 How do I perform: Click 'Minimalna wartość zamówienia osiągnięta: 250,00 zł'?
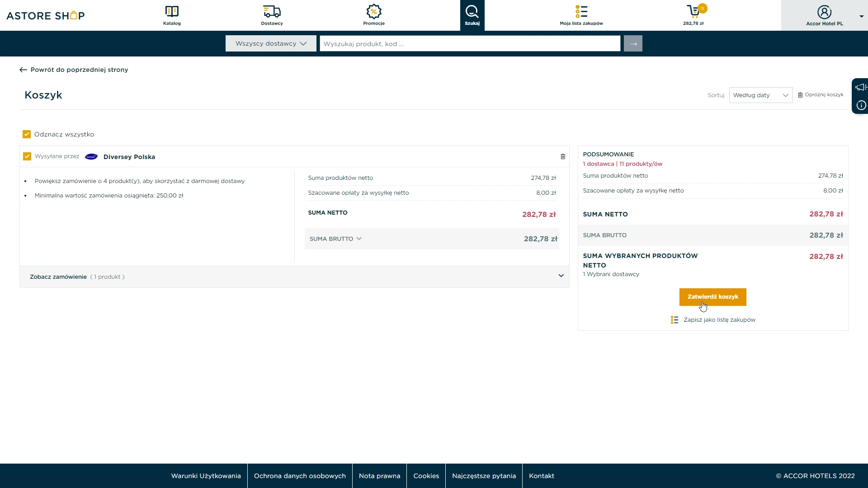pyautogui.click(x=109, y=195)
